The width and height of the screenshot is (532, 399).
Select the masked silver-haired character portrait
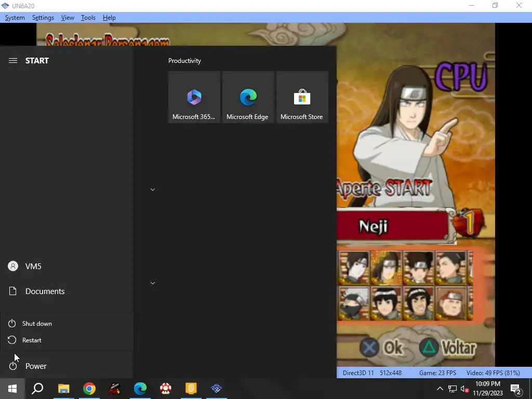pos(354,303)
